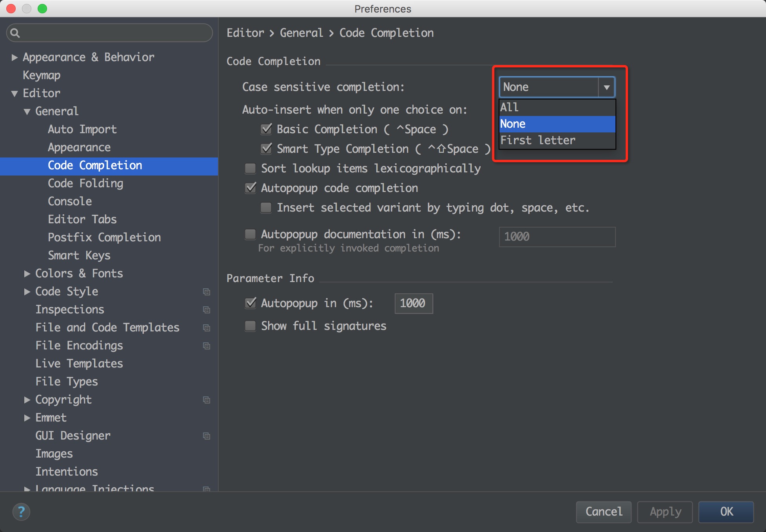This screenshot has height=532, width=766.
Task: Disable Smart Type Completion checkbox
Action: coord(266,148)
